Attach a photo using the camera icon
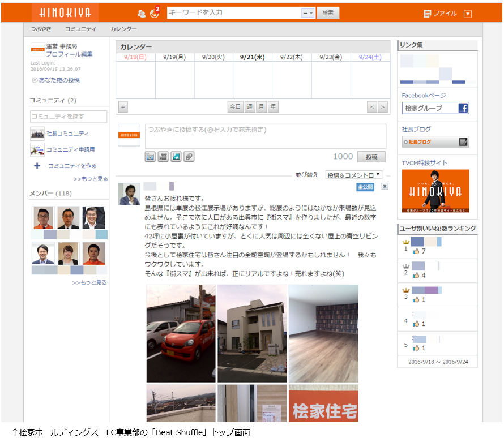The height and width of the screenshot is (438, 504). [x=150, y=157]
